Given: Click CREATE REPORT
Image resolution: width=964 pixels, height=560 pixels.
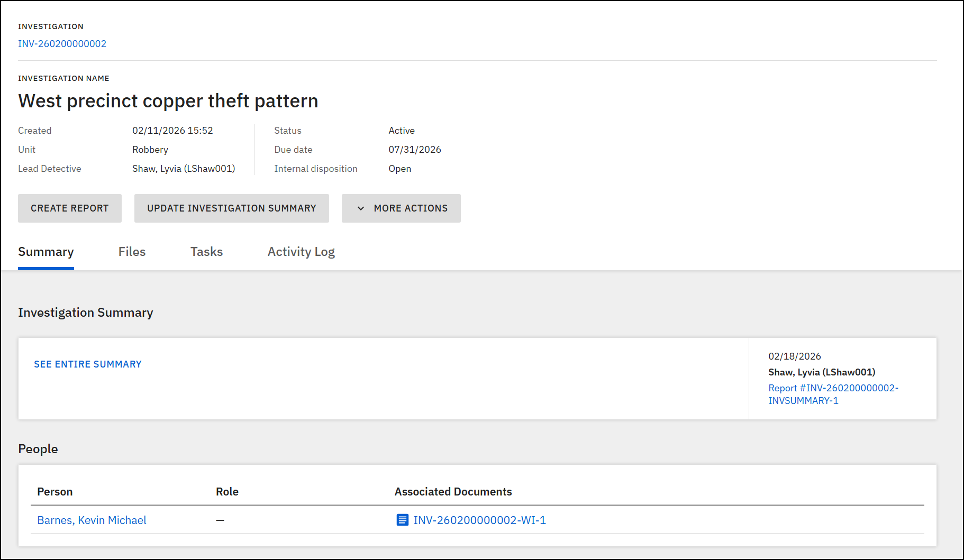Looking at the screenshot, I should 69,208.
